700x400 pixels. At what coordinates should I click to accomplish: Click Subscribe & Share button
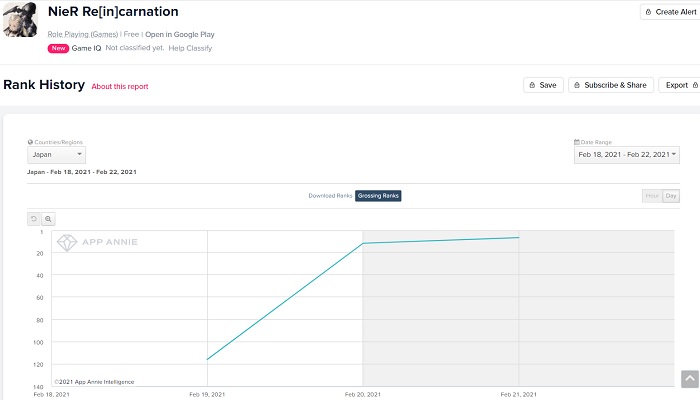click(x=610, y=85)
